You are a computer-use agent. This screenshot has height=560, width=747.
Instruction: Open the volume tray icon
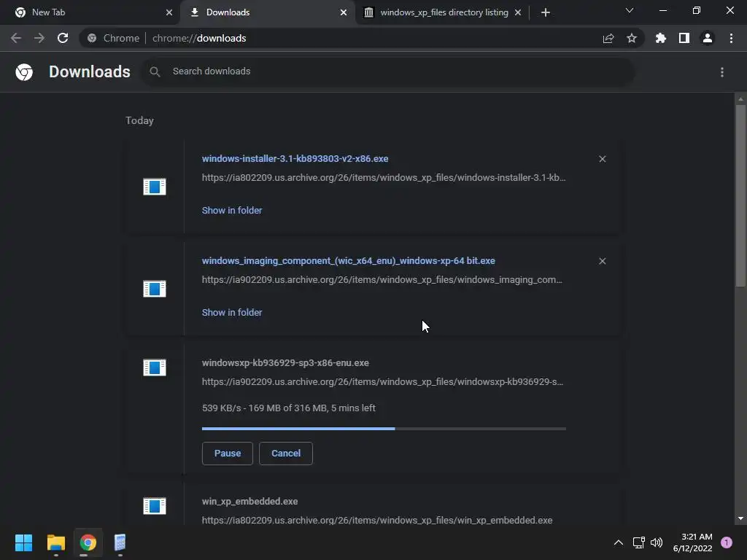[657, 542]
